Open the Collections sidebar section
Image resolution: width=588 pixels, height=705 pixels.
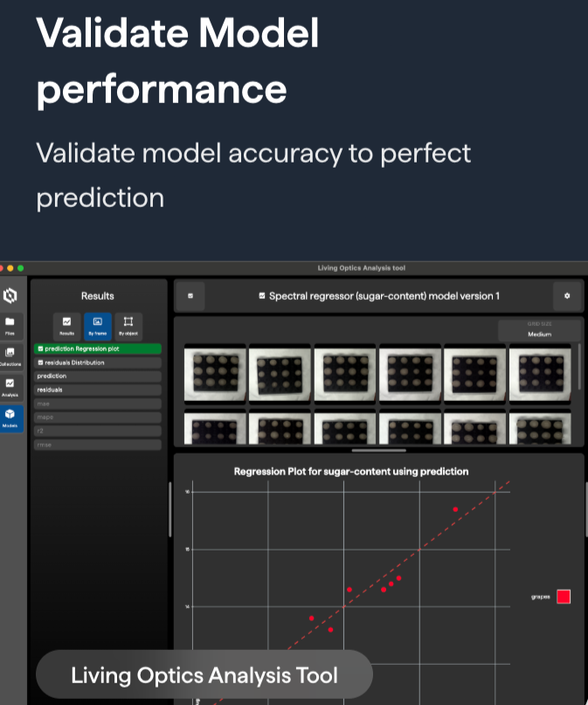pyautogui.click(x=10, y=356)
